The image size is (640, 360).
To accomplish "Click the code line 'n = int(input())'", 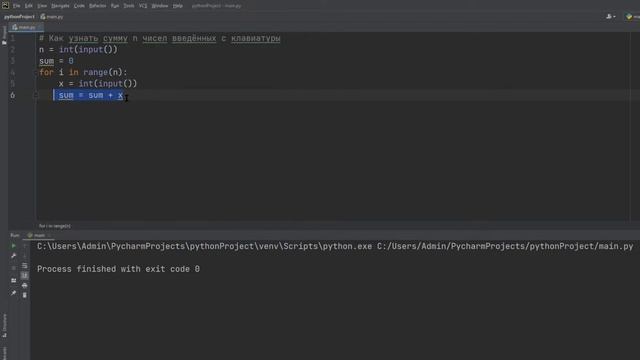I will pyautogui.click(x=78, y=50).
